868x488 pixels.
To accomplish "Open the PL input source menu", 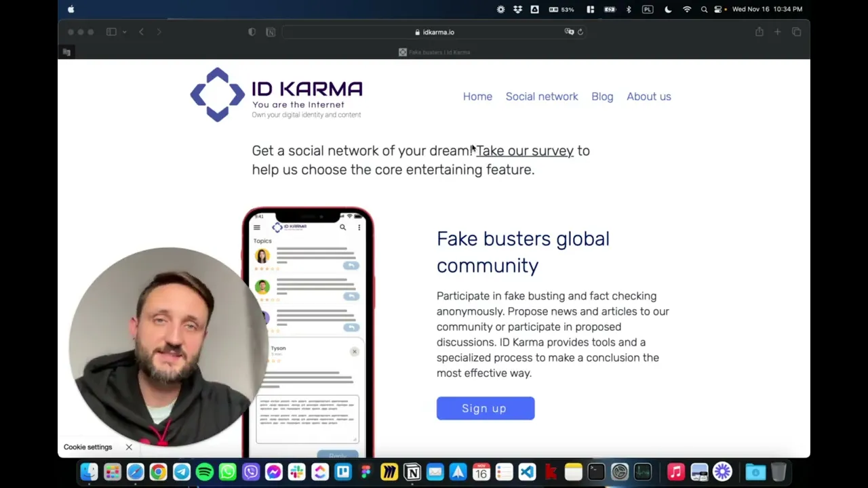I will click(648, 9).
